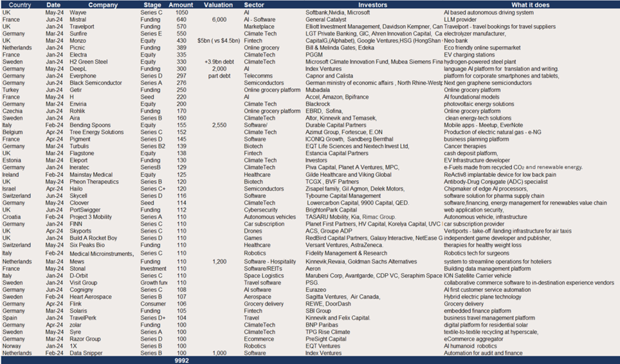This screenshot has width=620, height=364.
Task: Click the Amount column header
Action: click(x=181, y=5)
